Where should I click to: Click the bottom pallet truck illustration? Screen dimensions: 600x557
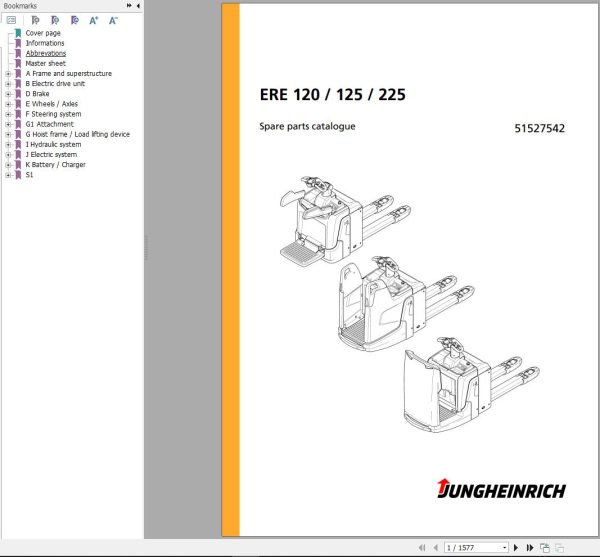coord(471,384)
